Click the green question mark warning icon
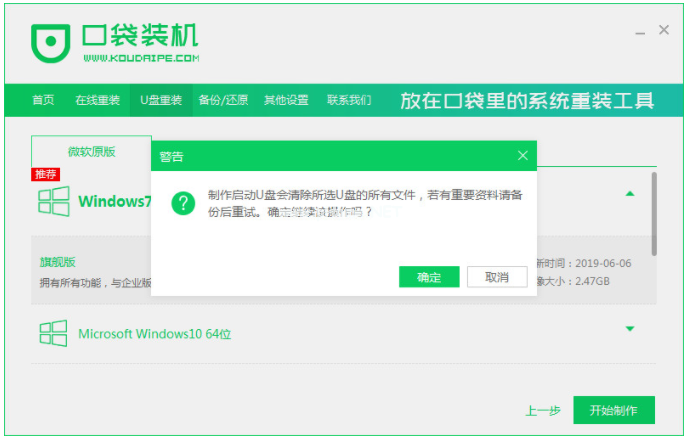Viewport: 690px width, 441px height. [182, 203]
